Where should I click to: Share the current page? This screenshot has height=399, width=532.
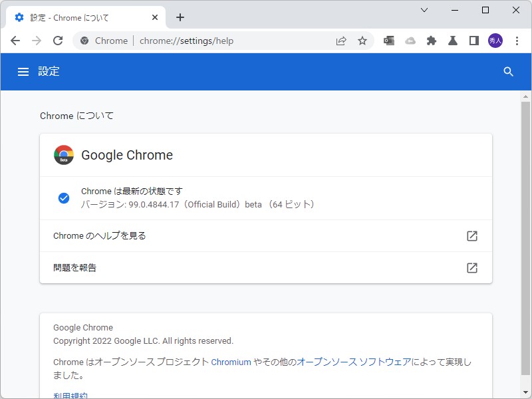(341, 41)
